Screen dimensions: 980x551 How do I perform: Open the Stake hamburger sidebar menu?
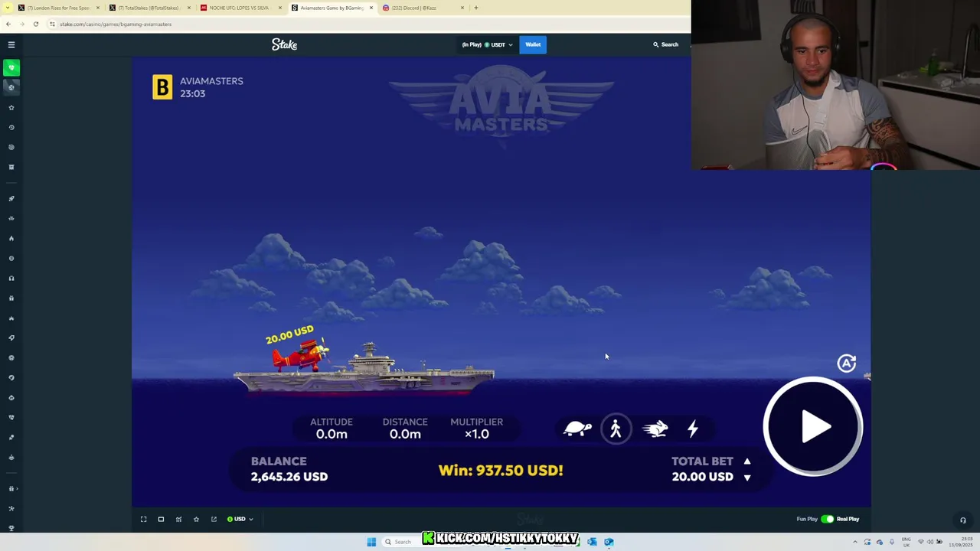(11, 44)
